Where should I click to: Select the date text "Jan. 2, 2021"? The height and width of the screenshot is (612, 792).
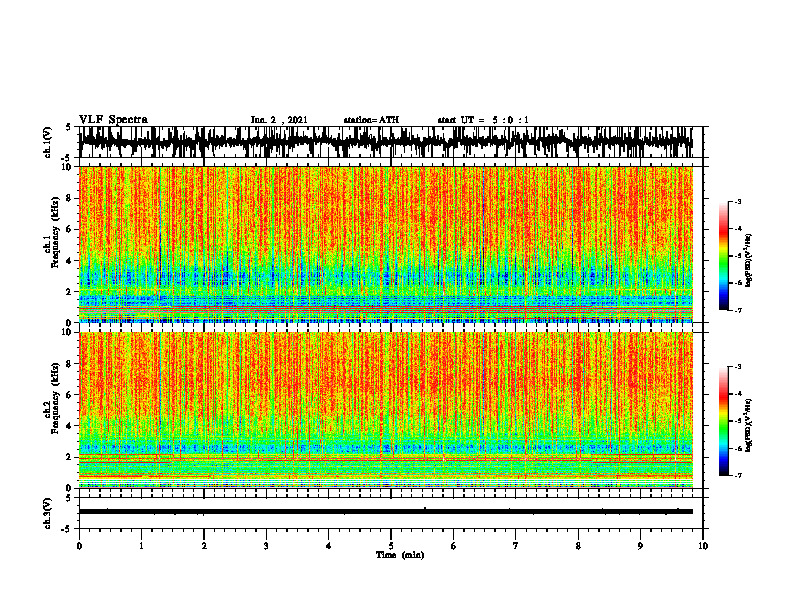[x=279, y=120]
